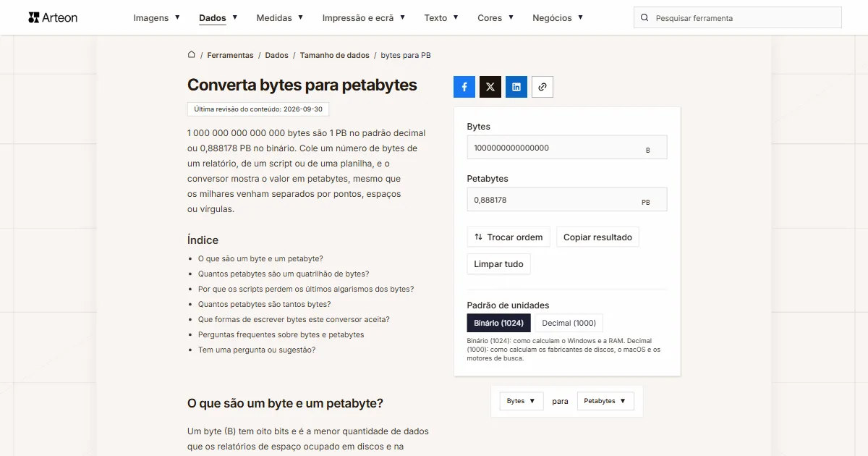Viewport: 868px width, 456px height.
Task: Jump to 'Perguntas frequentes sobre bytes e petabytes'
Action: point(281,334)
